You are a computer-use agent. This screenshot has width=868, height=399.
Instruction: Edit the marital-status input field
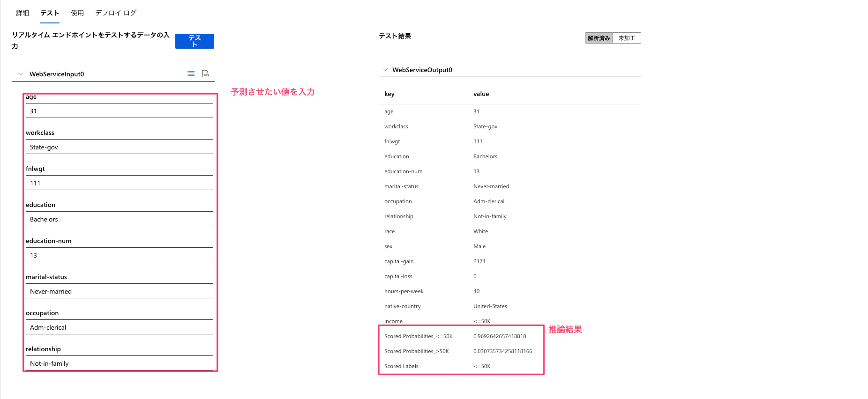[x=120, y=291]
